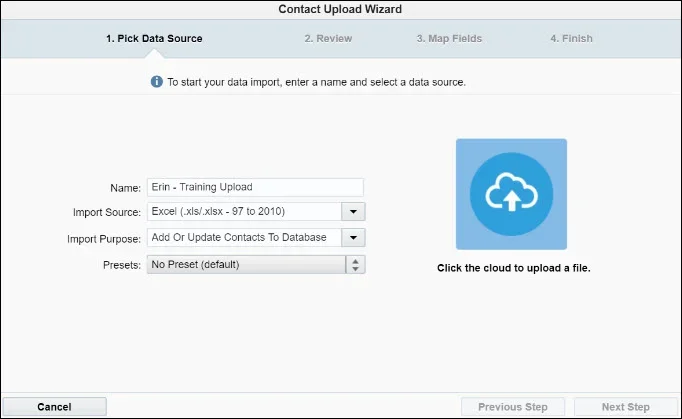Viewport: 682px width, 419px height.
Task: Click the Add Or Update Contacts field
Action: 244,238
